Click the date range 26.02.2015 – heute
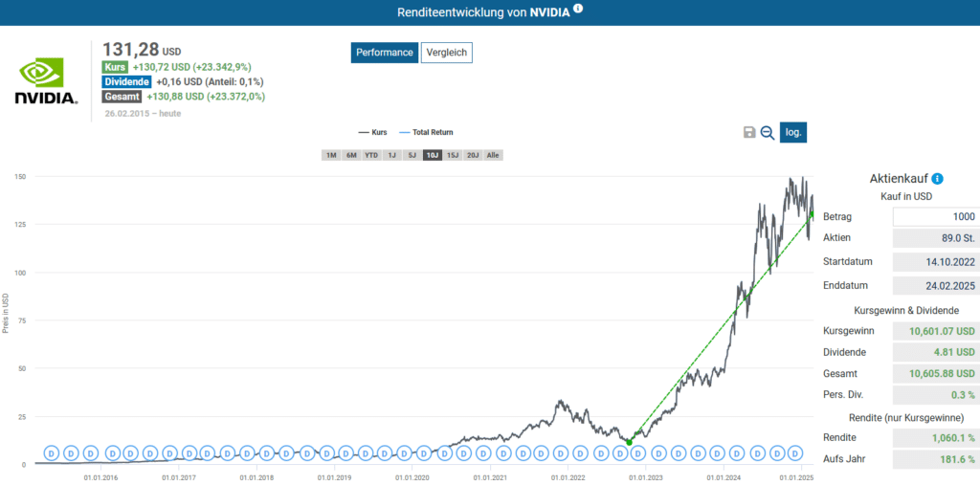This screenshot has width=980, height=485. pyautogui.click(x=144, y=115)
